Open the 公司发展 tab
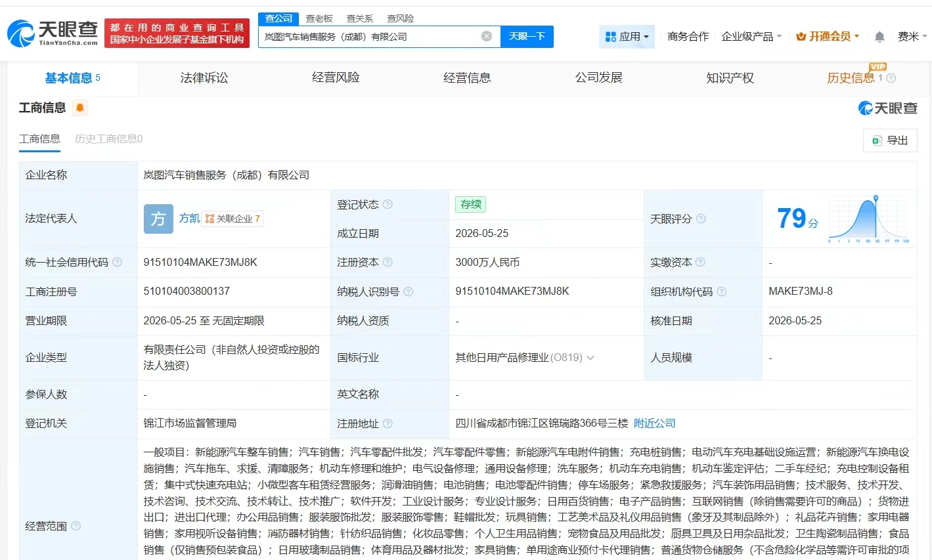The height and width of the screenshot is (560, 932). 598,78
